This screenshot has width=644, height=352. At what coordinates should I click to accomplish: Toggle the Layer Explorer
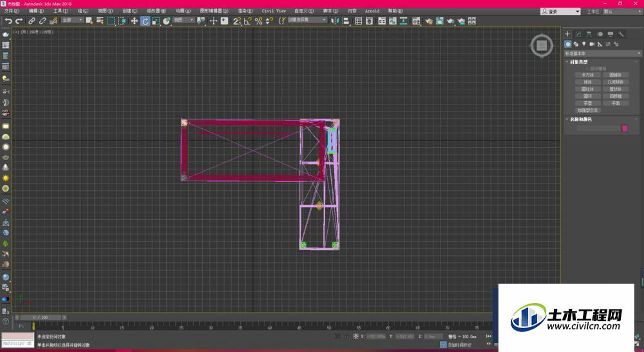[x=369, y=21]
